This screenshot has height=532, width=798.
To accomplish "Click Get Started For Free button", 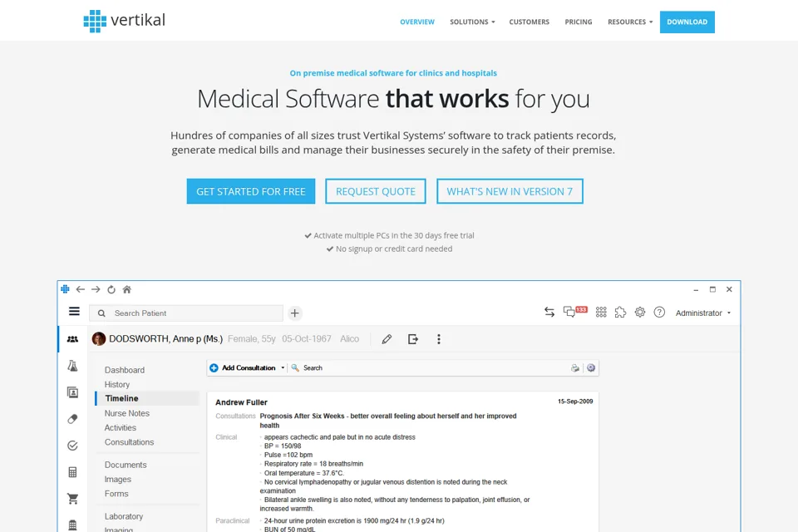I will [251, 191].
